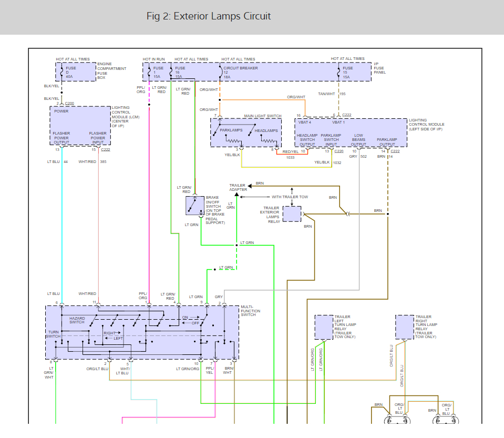The image size is (504, 438).
Task: Click the 'TRAILER ADAPTER' label
Action: [x=238, y=188]
